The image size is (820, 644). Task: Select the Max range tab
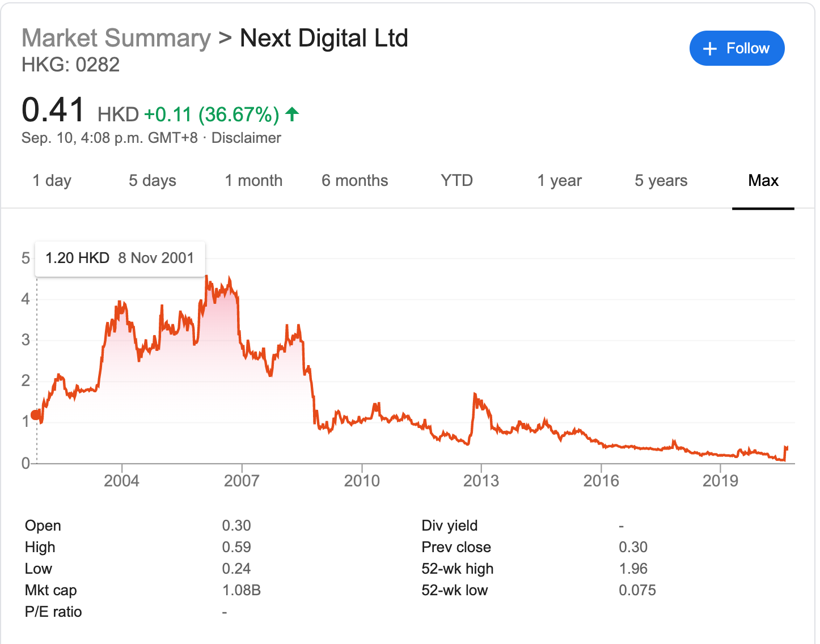point(763,181)
